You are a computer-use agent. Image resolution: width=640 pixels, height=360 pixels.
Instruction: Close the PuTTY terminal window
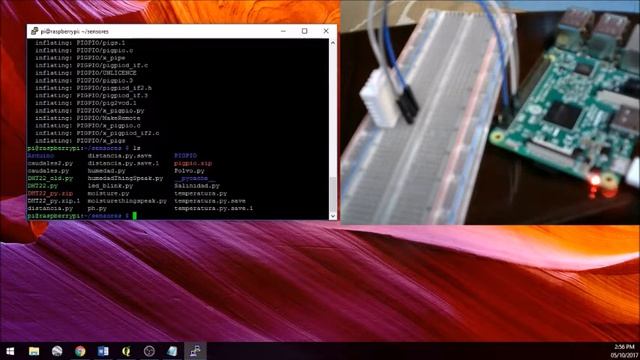(x=326, y=31)
